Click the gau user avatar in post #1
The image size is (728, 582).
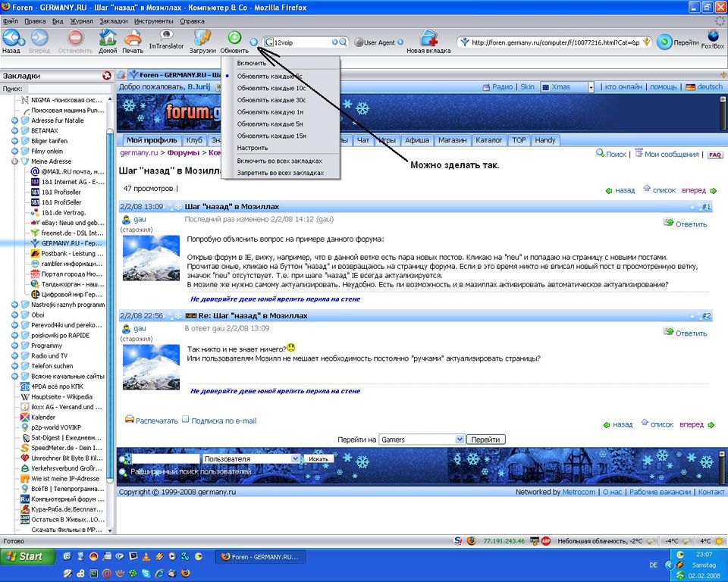click(x=151, y=258)
